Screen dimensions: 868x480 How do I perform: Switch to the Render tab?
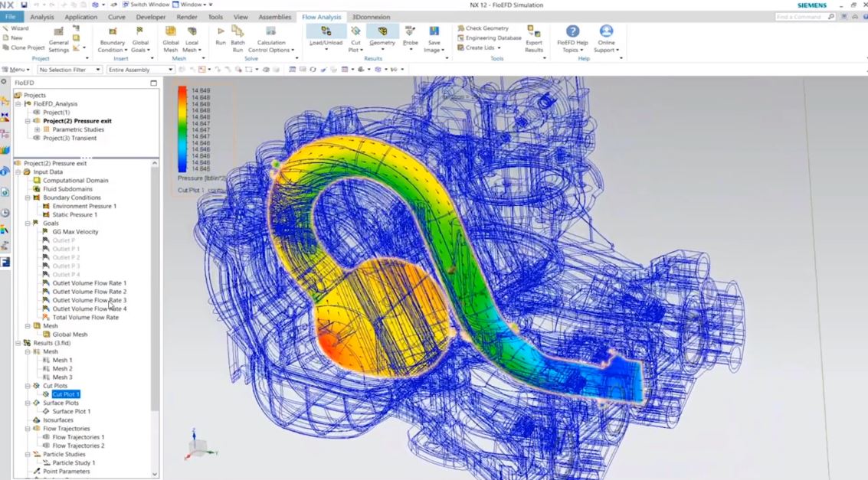coord(187,17)
